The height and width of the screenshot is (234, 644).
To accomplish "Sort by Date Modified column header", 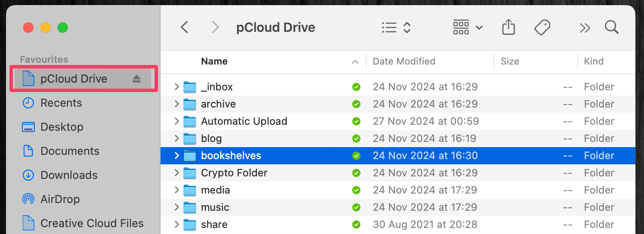I will (404, 62).
